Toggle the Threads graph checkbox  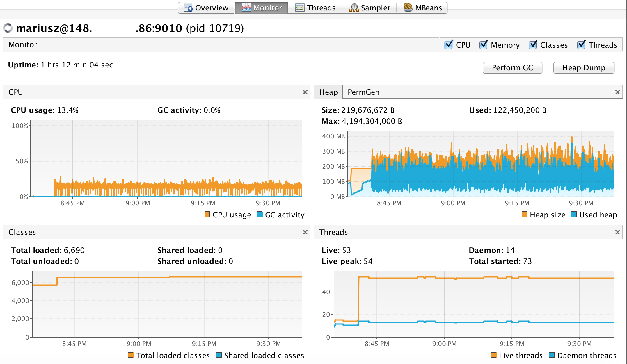(581, 45)
